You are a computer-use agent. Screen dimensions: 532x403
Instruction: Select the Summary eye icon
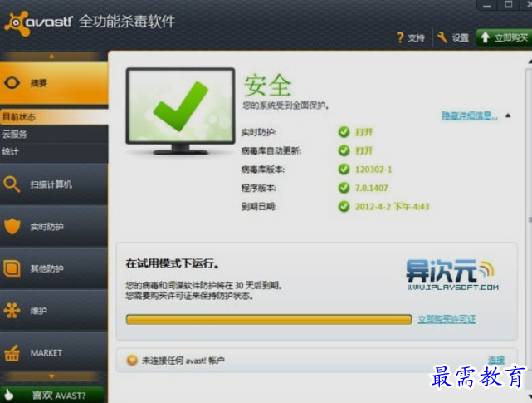(12, 83)
